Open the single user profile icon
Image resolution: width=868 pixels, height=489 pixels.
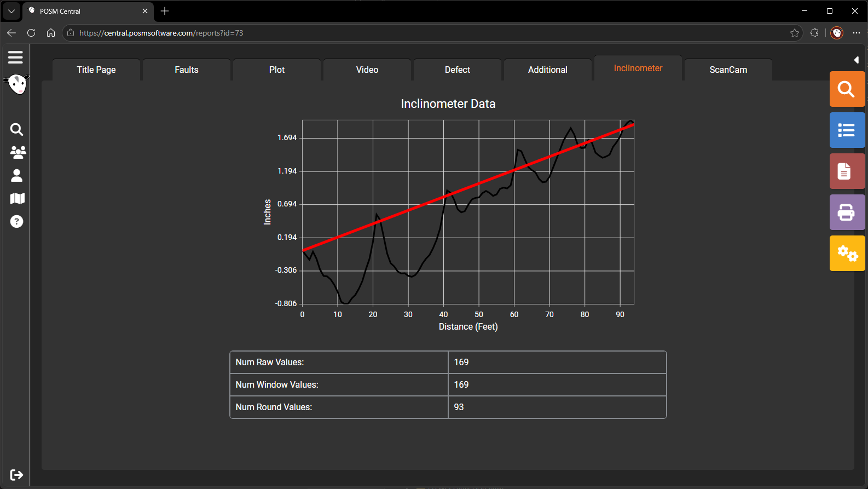coord(16,175)
